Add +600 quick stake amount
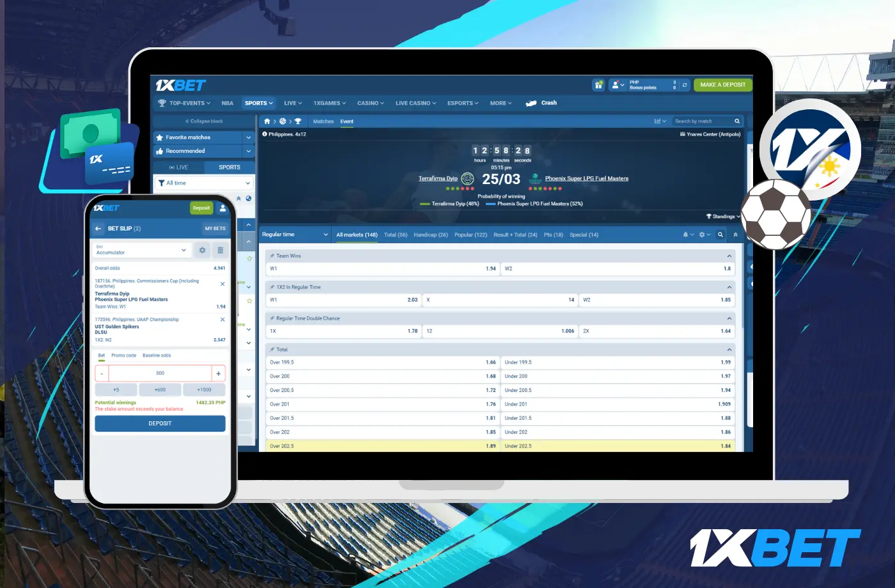The width and height of the screenshot is (895, 588). [x=160, y=389]
